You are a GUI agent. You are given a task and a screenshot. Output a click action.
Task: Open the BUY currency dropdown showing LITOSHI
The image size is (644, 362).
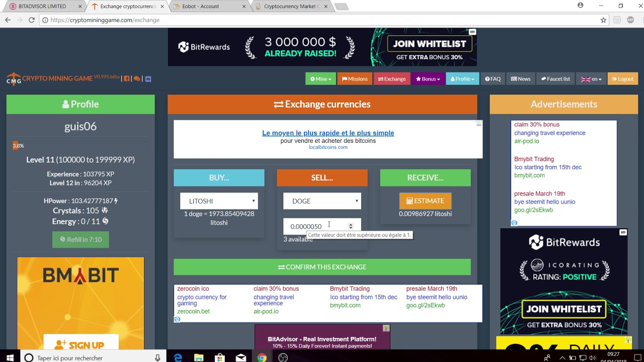(219, 201)
